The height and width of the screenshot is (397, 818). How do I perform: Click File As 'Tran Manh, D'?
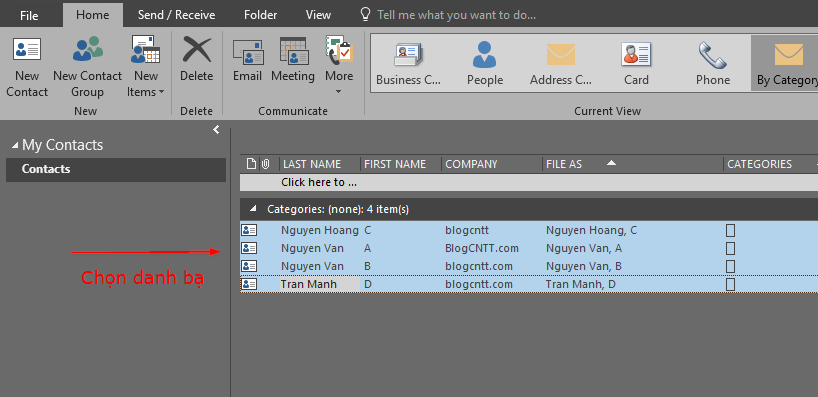pyautogui.click(x=581, y=284)
